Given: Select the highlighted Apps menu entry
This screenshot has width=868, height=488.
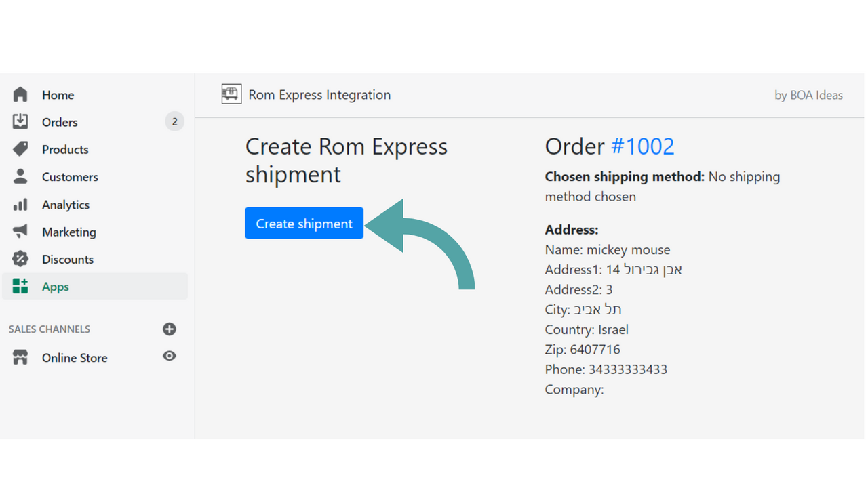Looking at the screenshot, I should tap(55, 286).
